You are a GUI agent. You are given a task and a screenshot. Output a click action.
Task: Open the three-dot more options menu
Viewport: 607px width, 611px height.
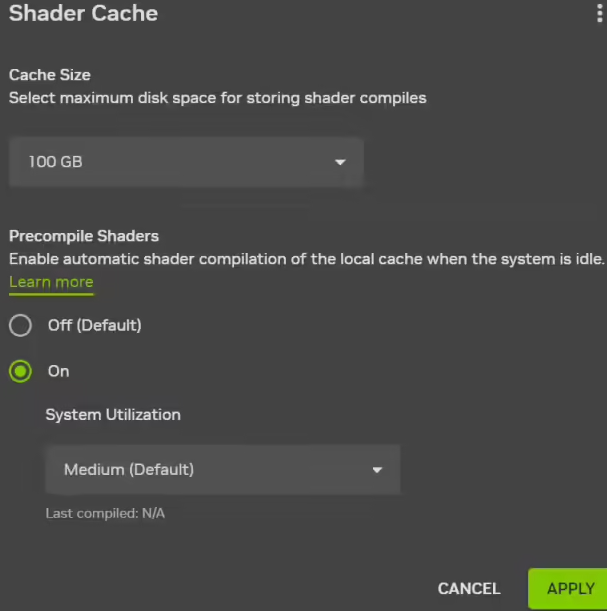(598, 14)
